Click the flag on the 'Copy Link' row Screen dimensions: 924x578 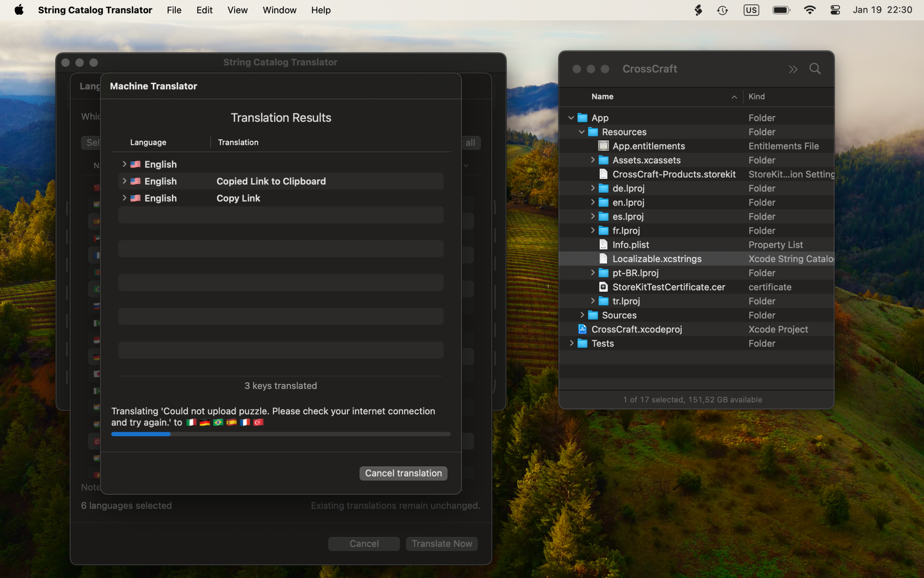pyautogui.click(x=135, y=198)
